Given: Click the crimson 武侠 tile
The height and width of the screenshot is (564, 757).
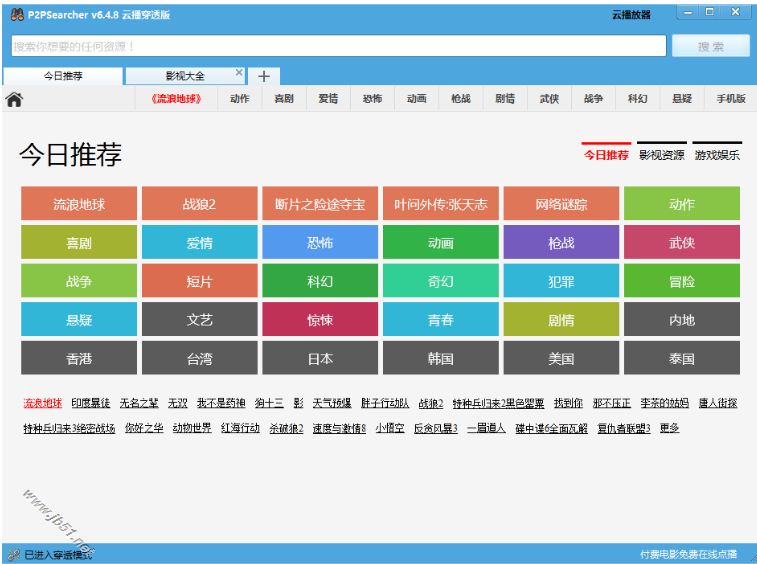Looking at the screenshot, I should point(682,242).
